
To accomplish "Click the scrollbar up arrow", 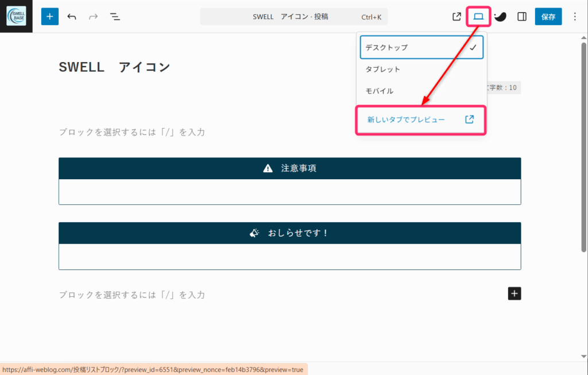I will coord(584,37).
